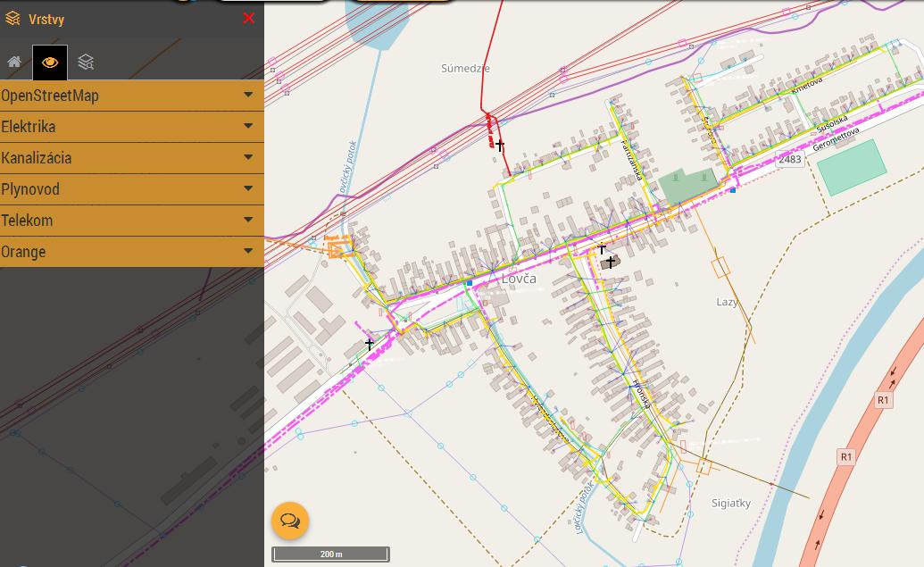Open the home tab in the layers panel
Image resolution: width=924 pixels, height=567 pixels.
tap(14, 62)
